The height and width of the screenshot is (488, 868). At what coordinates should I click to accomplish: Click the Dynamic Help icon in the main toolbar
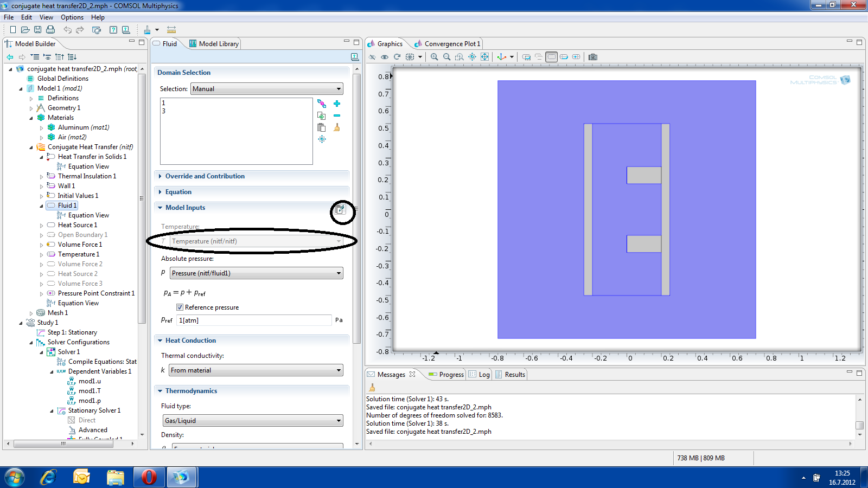tap(126, 30)
